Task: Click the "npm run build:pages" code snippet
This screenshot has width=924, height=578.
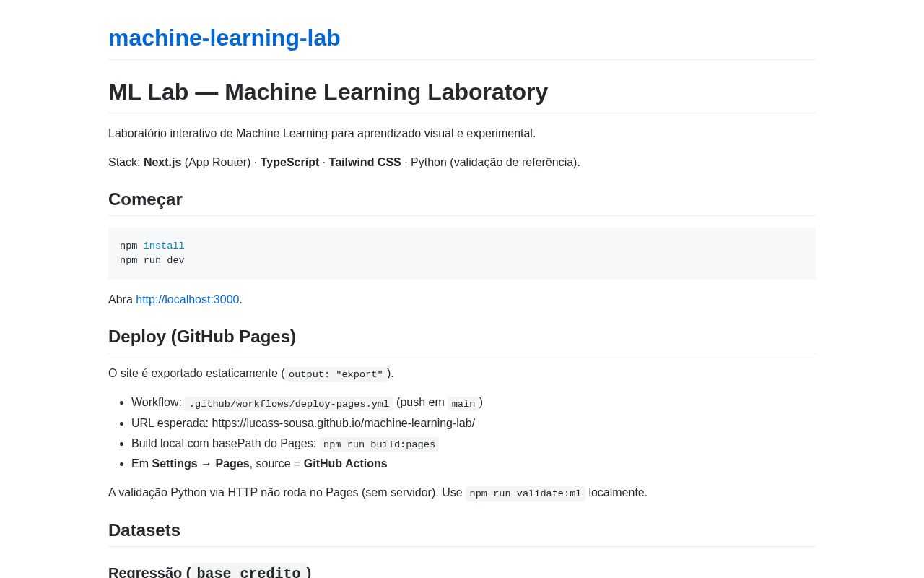Action: pos(379,444)
